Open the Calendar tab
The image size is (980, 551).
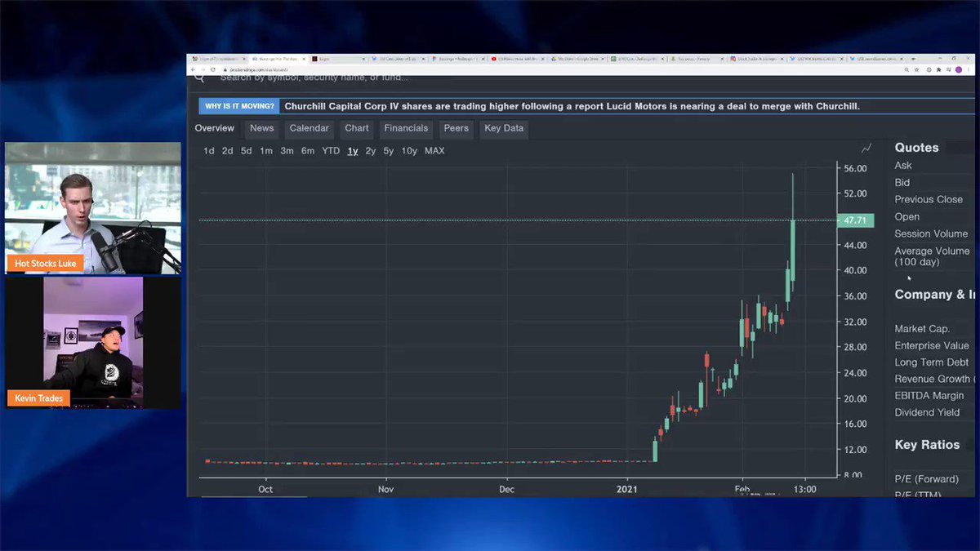click(x=310, y=128)
